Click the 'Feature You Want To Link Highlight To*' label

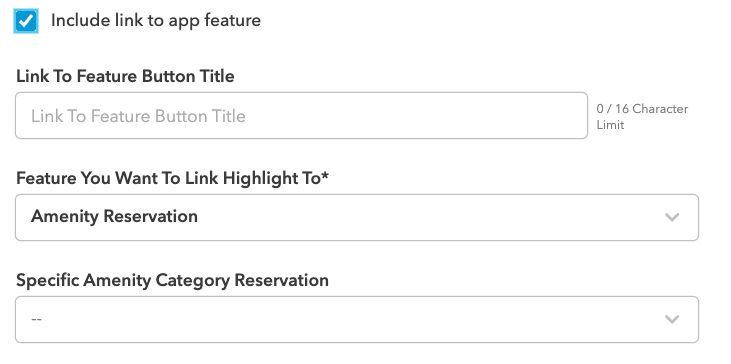click(172, 178)
